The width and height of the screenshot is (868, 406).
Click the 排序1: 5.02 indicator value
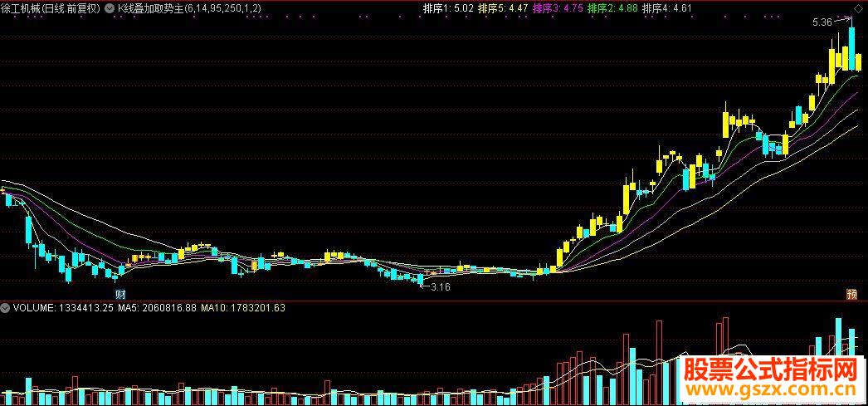(x=448, y=8)
